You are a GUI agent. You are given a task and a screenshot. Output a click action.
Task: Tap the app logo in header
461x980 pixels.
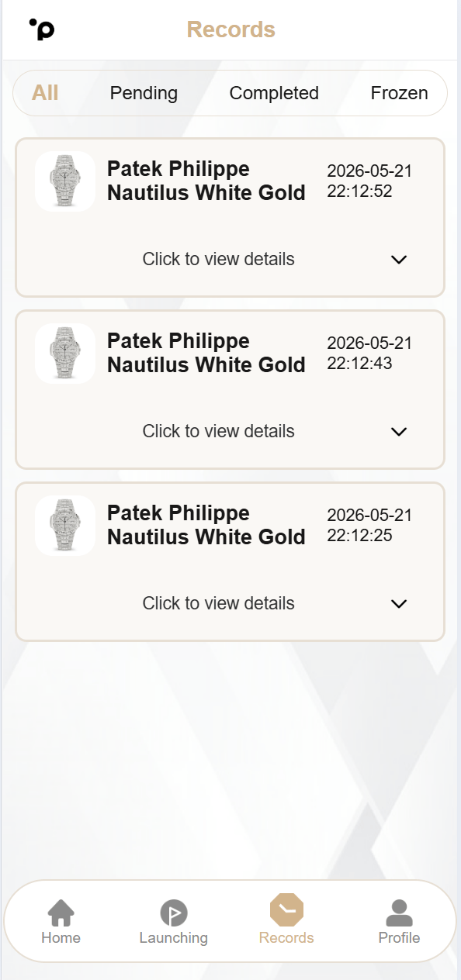click(x=42, y=29)
